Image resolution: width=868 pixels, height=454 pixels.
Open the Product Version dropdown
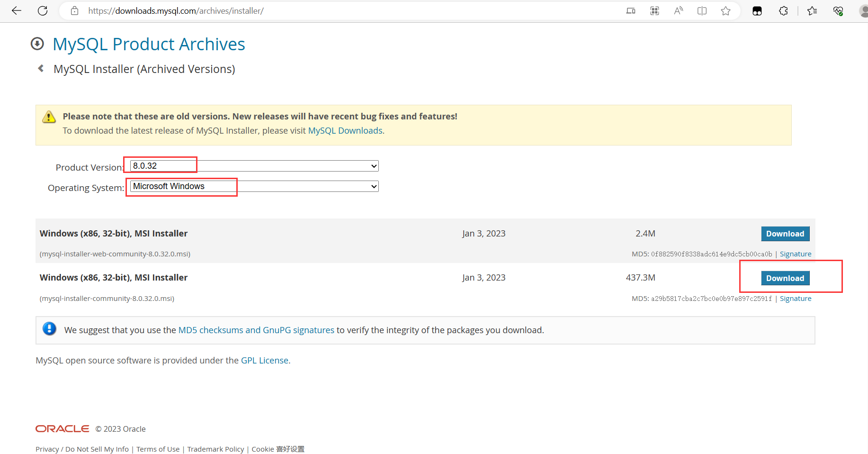(x=254, y=166)
